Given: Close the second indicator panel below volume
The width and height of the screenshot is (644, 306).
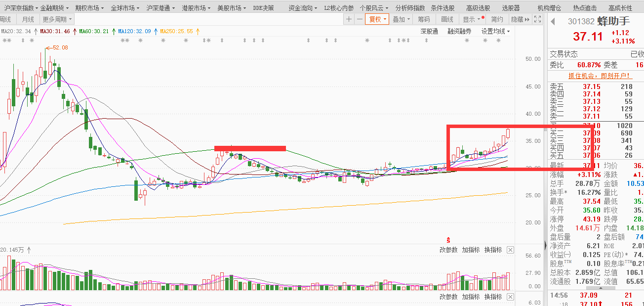Looking at the screenshot, I should [510, 297].
